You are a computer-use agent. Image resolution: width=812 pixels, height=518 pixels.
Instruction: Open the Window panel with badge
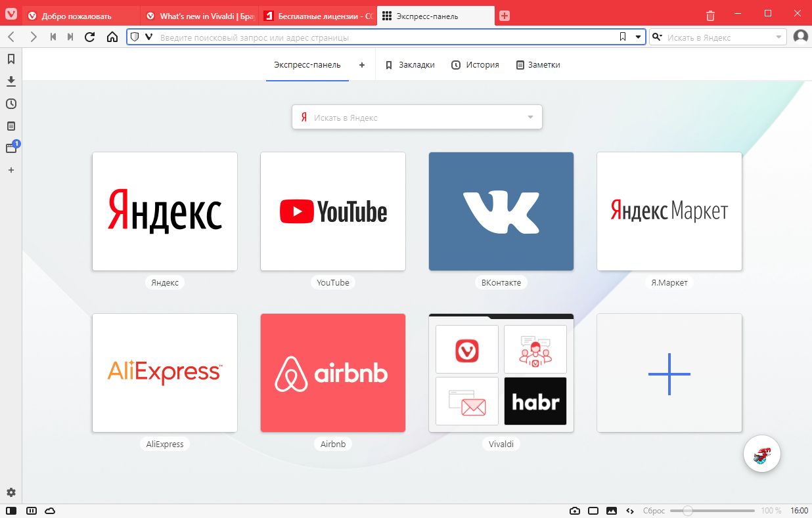11,148
